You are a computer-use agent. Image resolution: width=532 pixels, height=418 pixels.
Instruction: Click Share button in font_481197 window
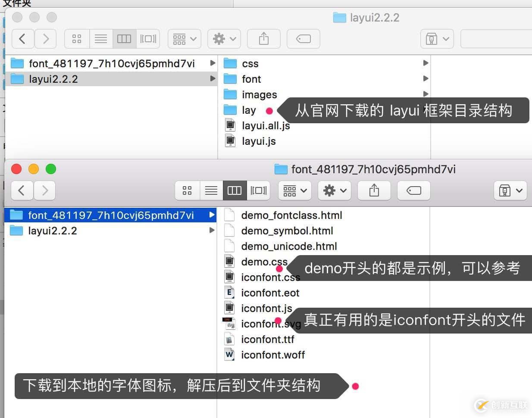374,190
